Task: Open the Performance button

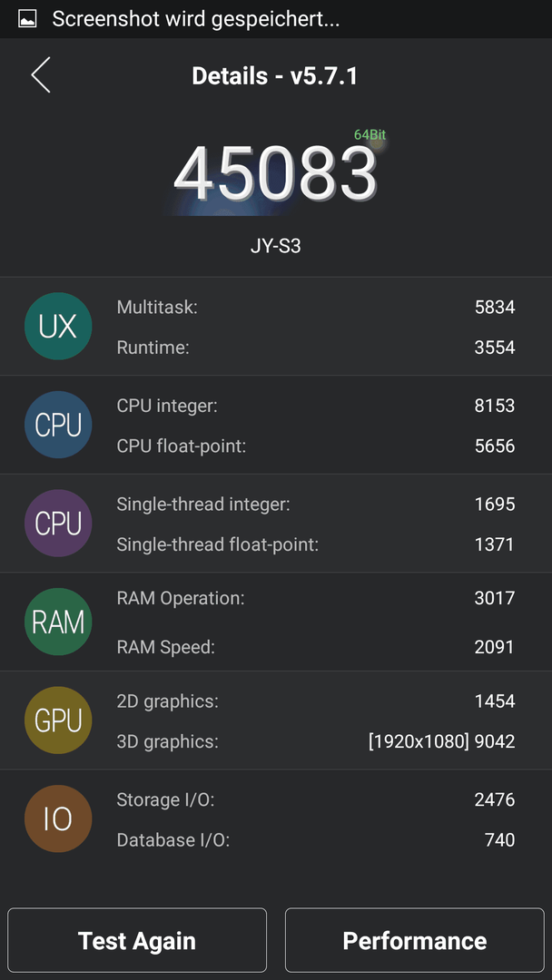Action: point(415,940)
